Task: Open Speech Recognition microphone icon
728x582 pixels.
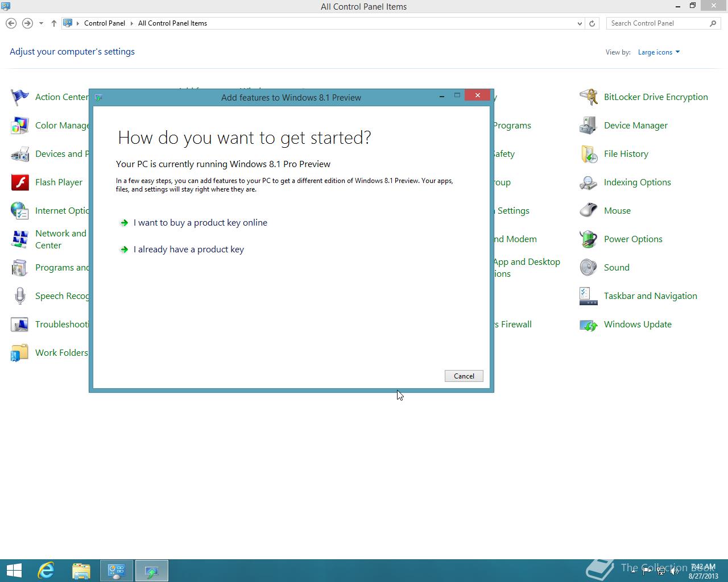Action: click(20, 296)
